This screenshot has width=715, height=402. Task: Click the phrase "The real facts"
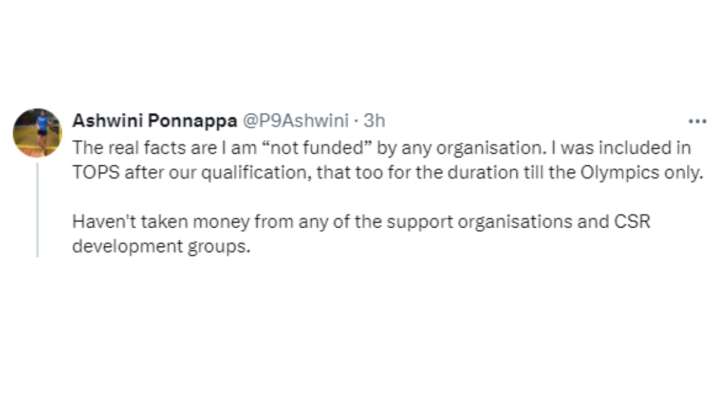118,146
